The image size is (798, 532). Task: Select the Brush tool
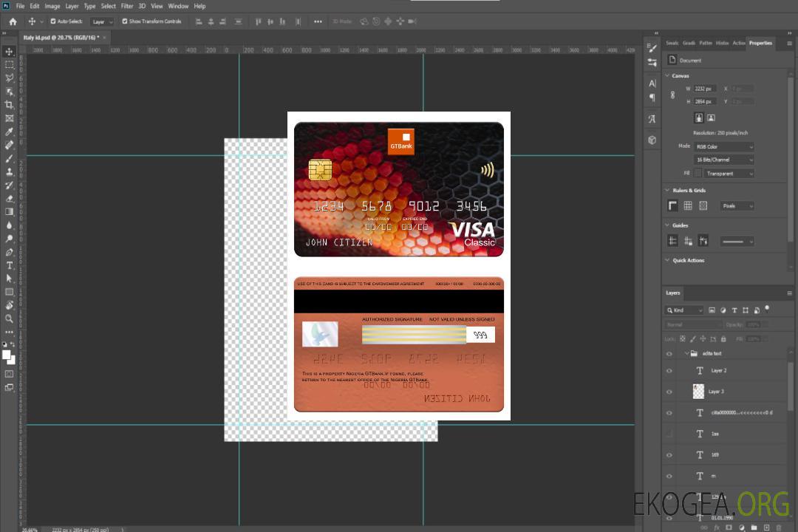(9, 159)
